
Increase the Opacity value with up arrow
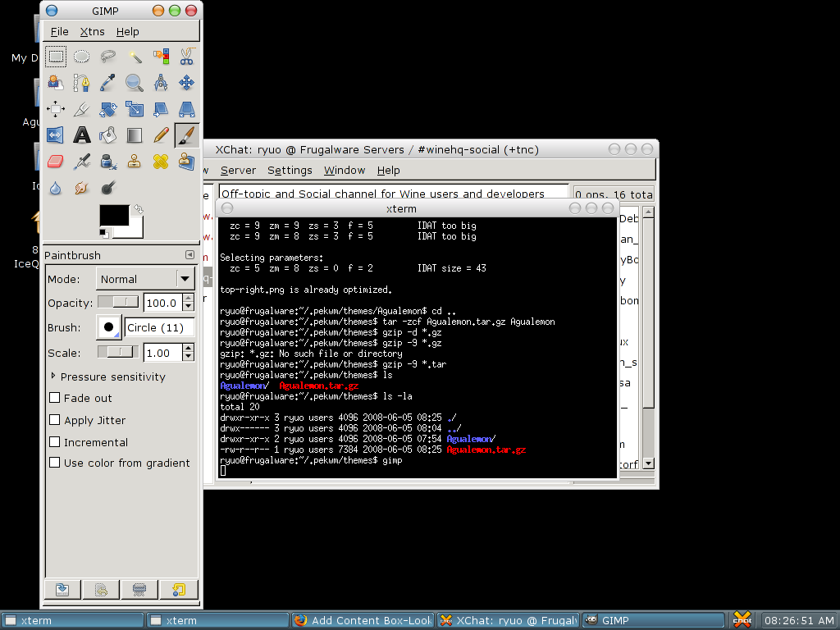[188, 299]
